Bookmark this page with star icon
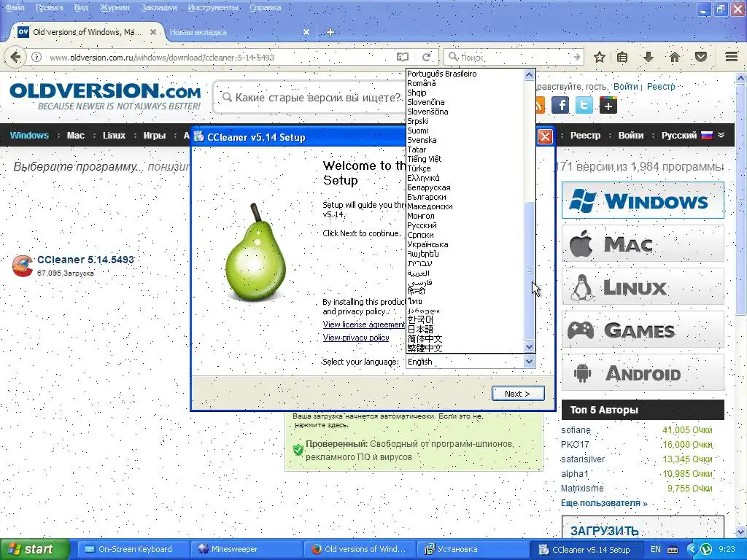Screen dimensions: 747x560 point(600,57)
